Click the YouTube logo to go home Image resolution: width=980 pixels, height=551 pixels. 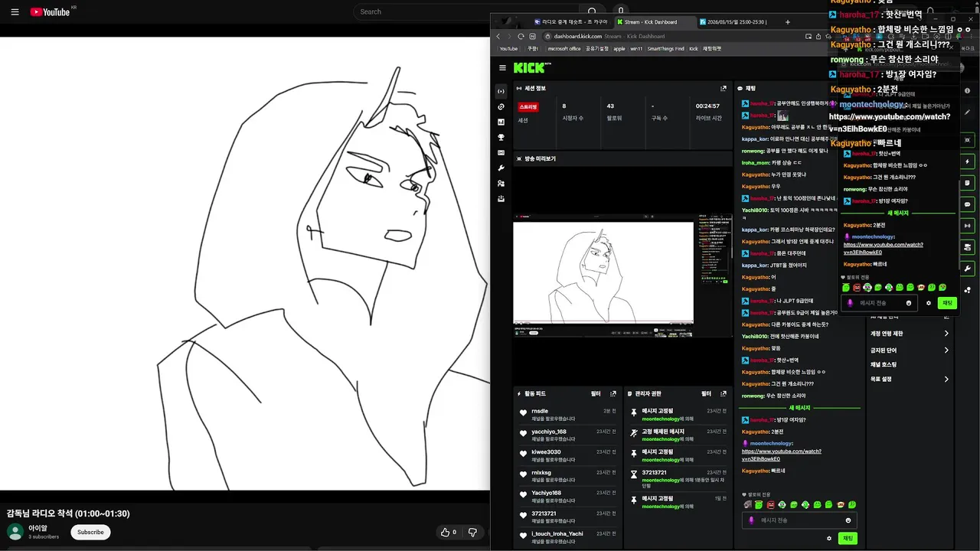pyautogui.click(x=50, y=11)
